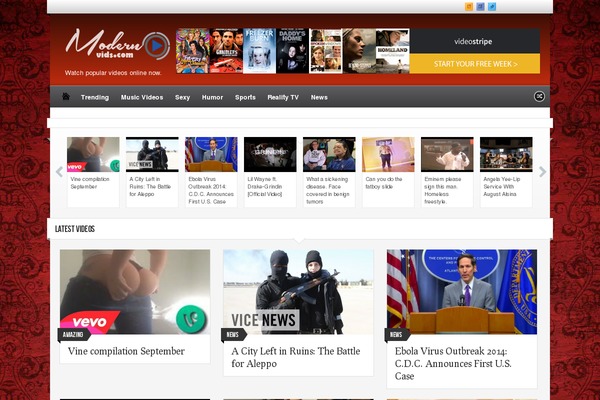600x400 pixels.
Task: Open the 'What a sickening disease' carousel thumbnail
Action: point(329,154)
